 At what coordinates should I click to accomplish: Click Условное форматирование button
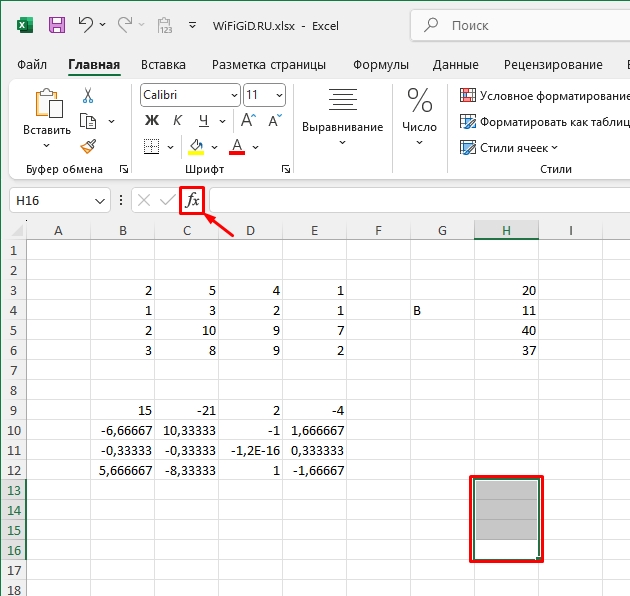(x=544, y=96)
